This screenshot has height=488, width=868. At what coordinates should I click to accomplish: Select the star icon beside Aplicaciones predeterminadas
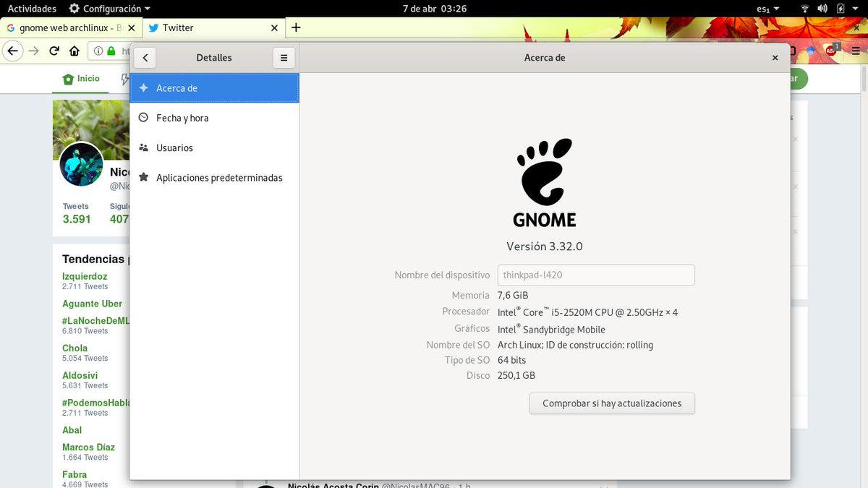coord(143,177)
